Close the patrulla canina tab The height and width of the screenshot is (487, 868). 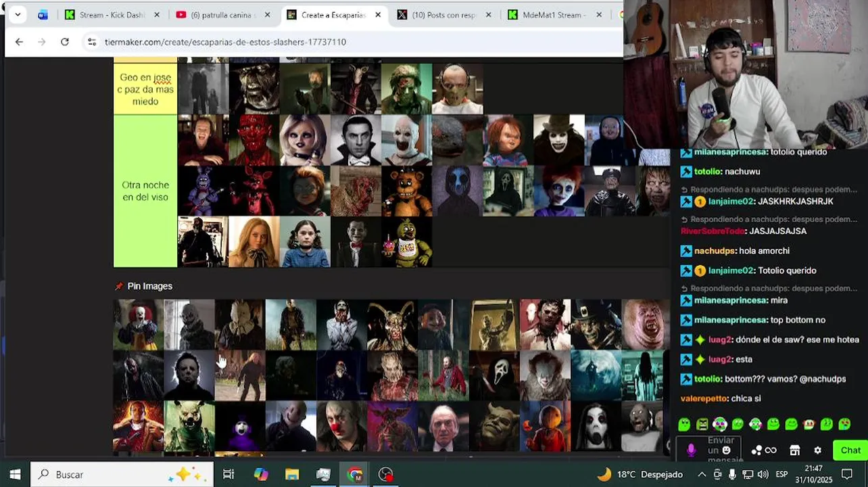tap(267, 15)
